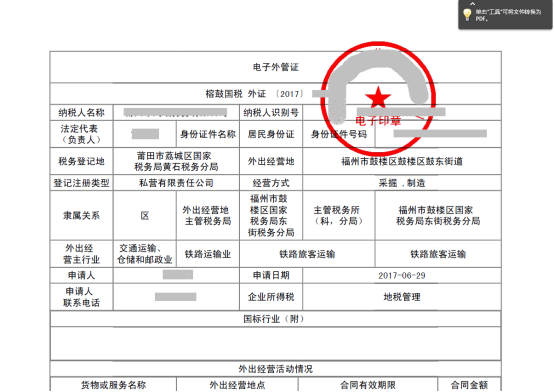Click the '身份证件名称' label
The height and width of the screenshot is (392, 555).
(208, 134)
